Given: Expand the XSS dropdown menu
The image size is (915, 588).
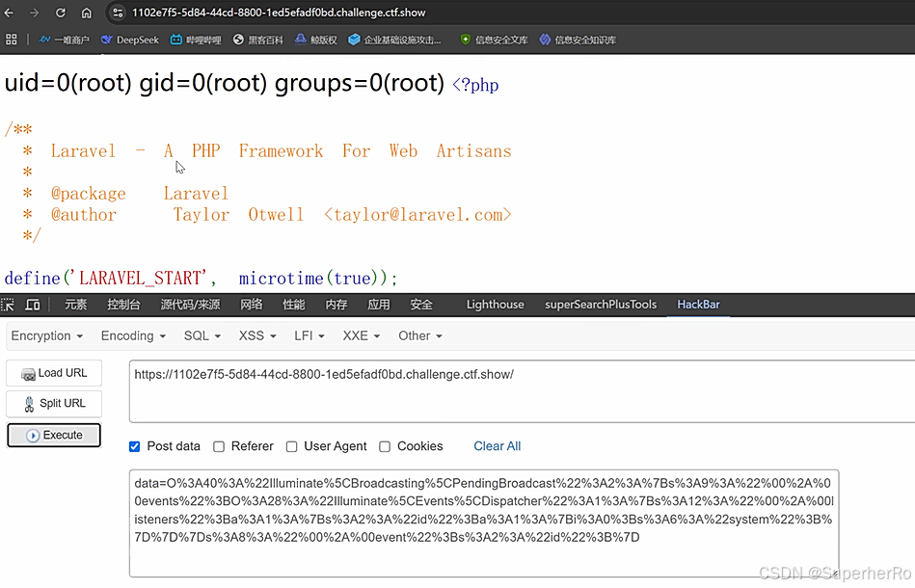Looking at the screenshot, I should click(257, 336).
